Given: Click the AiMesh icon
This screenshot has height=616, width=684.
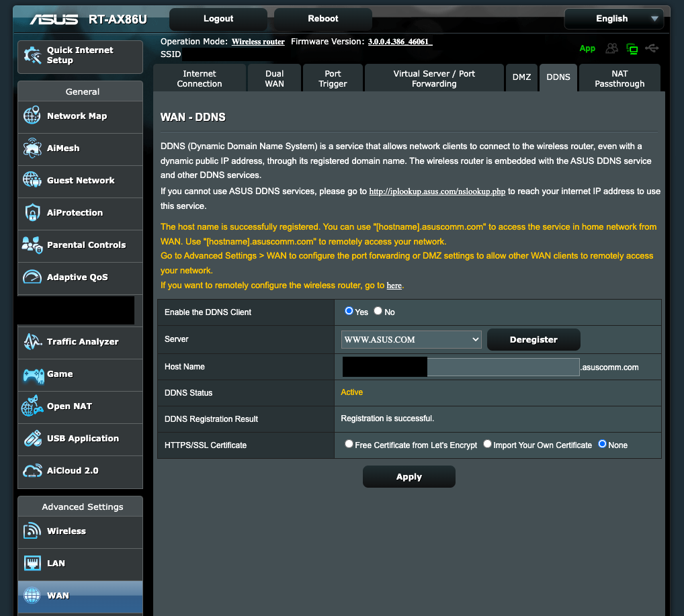Looking at the screenshot, I should pos(32,148).
